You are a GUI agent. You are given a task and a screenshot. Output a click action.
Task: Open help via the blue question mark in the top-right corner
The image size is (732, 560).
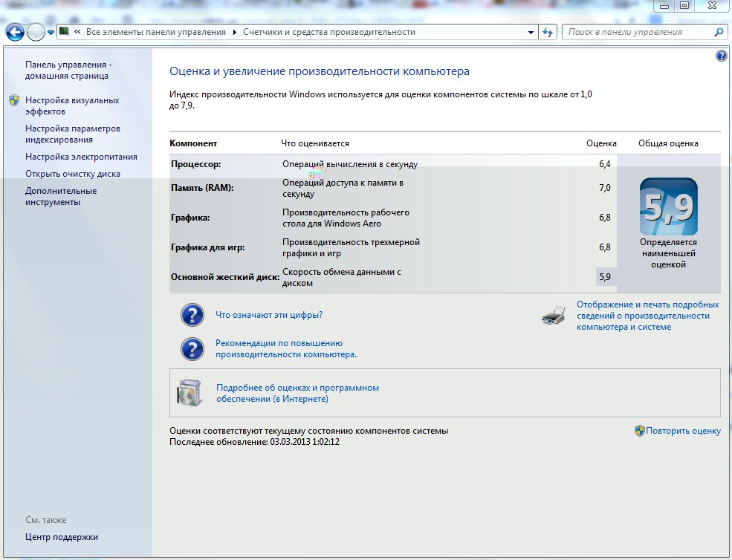721,56
